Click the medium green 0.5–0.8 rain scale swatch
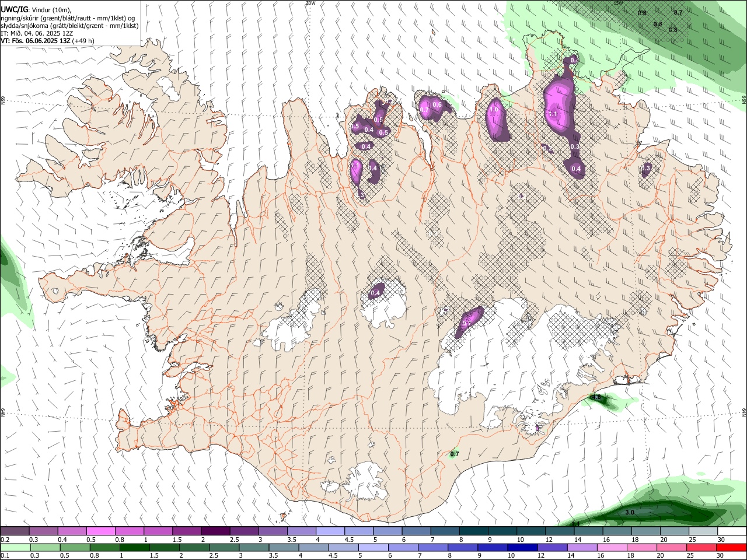747x560 pixels. coord(75,547)
